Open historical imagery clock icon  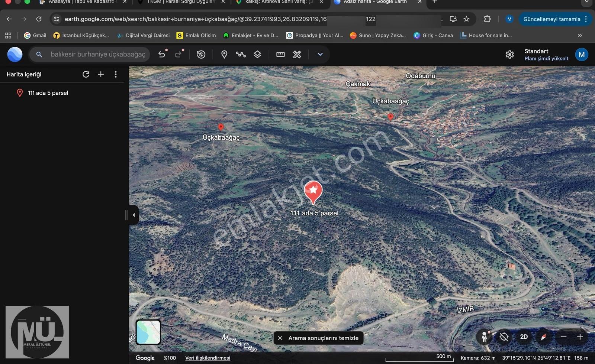[x=201, y=55]
